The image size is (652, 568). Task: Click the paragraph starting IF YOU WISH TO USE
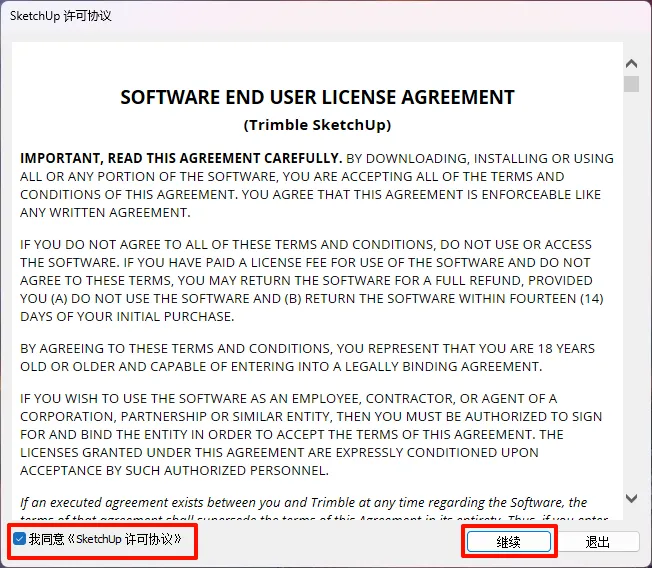click(311, 434)
